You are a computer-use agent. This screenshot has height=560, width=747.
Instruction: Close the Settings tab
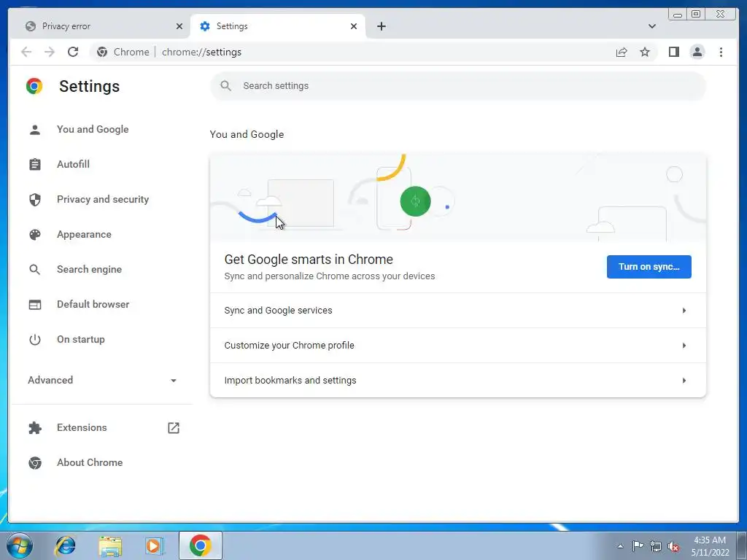point(354,26)
